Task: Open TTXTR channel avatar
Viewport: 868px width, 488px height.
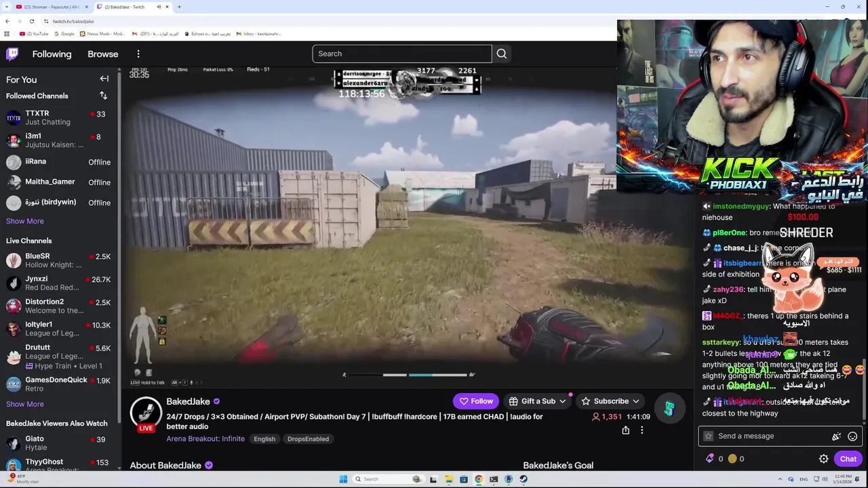Action: [x=14, y=118]
